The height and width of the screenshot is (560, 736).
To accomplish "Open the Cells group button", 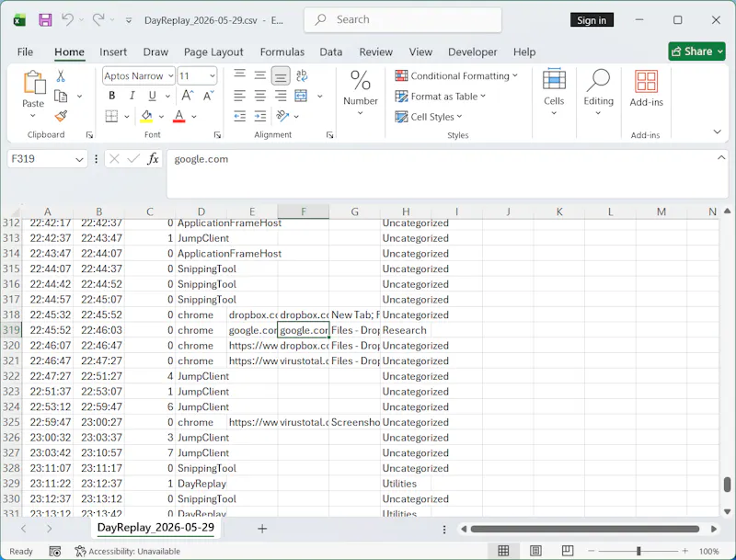I will point(554,93).
